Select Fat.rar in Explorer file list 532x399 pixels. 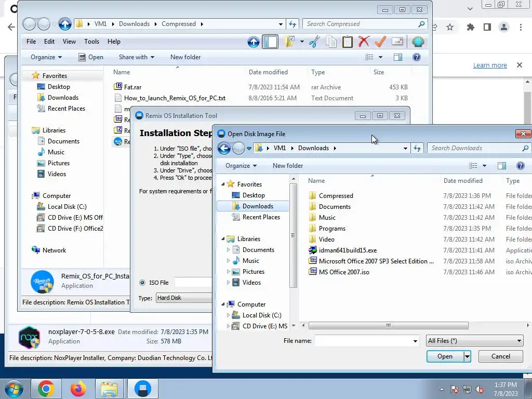pyautogui.click(x=132, y=87)
